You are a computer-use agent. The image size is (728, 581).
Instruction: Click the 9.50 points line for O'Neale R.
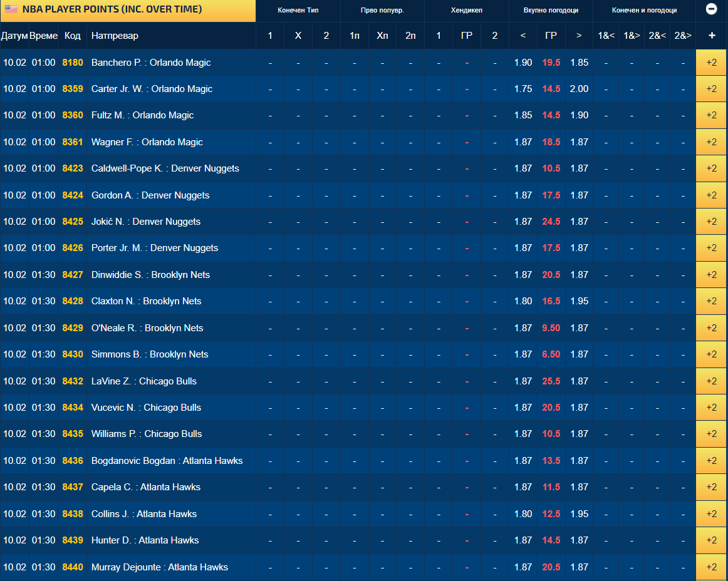(551, 327)
